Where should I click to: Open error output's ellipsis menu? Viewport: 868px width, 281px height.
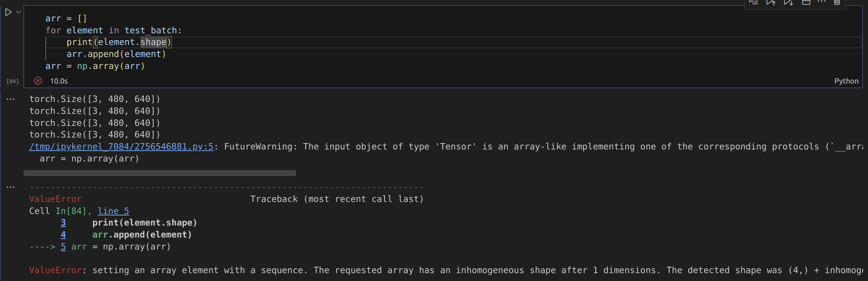click(x=11, y=187)
